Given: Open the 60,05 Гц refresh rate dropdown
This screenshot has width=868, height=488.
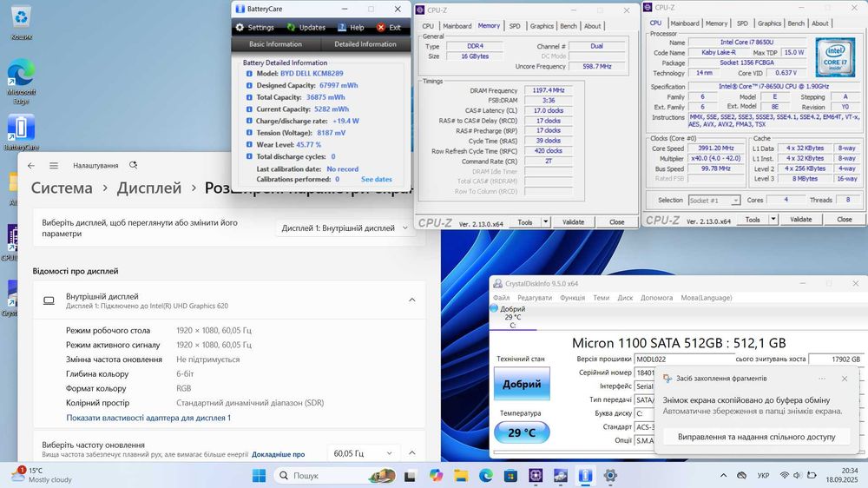Looking at the screenshot, I should [x=363, y=453].
